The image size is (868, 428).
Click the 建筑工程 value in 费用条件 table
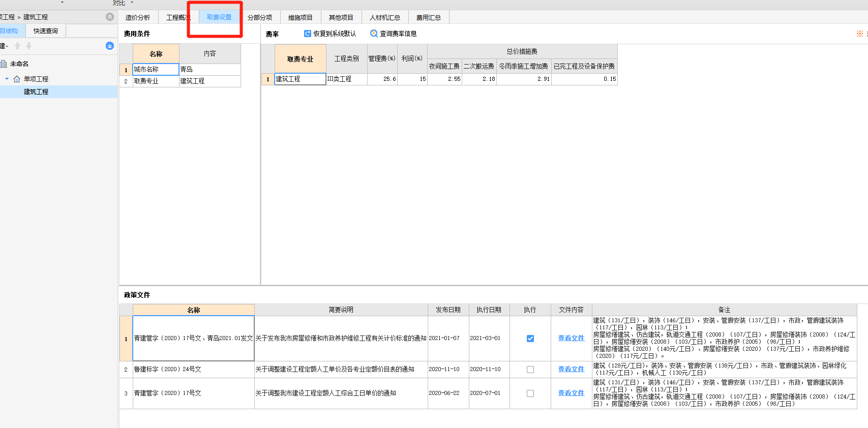(x=209, y=81)
